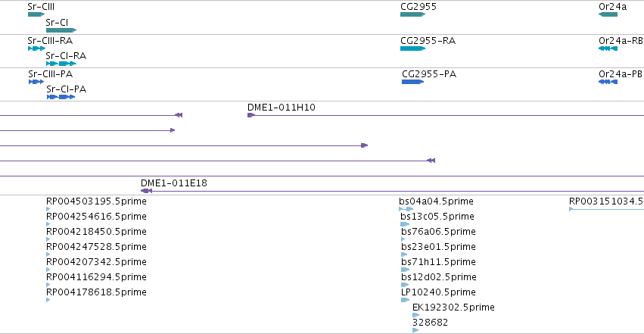Click the DME1-011E18 clone end arrow
644x334 pixels.
[x=146, y=191]
